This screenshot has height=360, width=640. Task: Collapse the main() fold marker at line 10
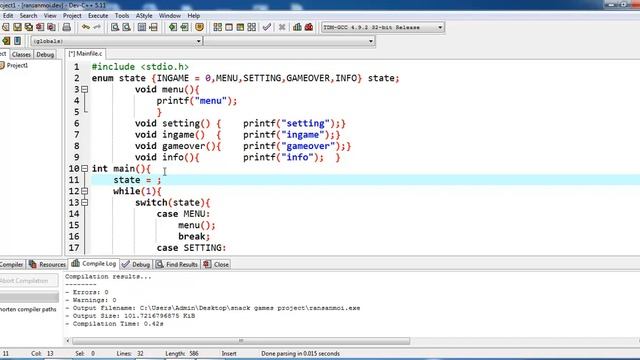pyautogui.click(x=84, y=169)
